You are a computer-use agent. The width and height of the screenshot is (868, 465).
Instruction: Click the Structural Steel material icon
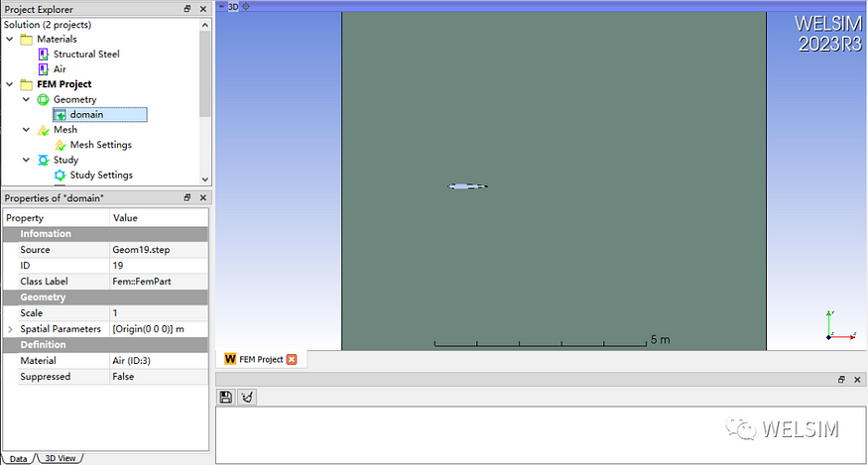44,55
